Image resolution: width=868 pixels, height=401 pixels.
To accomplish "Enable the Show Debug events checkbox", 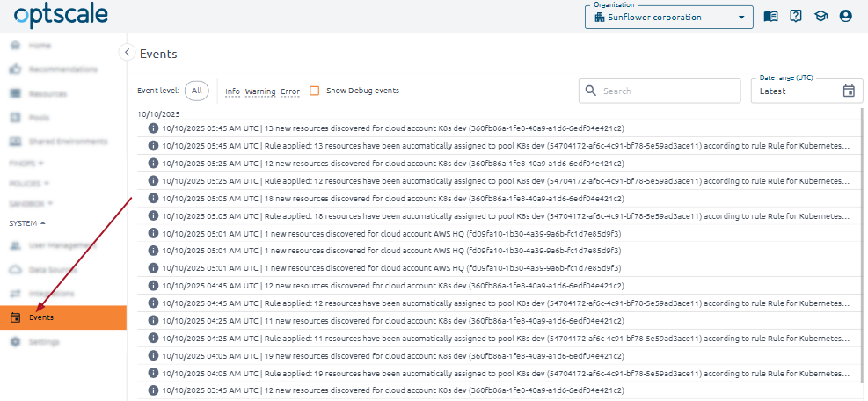I will point(314,91).
